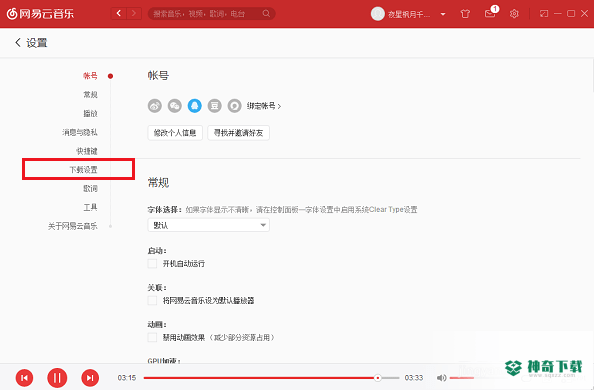Click the search magnifier icon
Viewport: 594px width, 390px height.
266,14
